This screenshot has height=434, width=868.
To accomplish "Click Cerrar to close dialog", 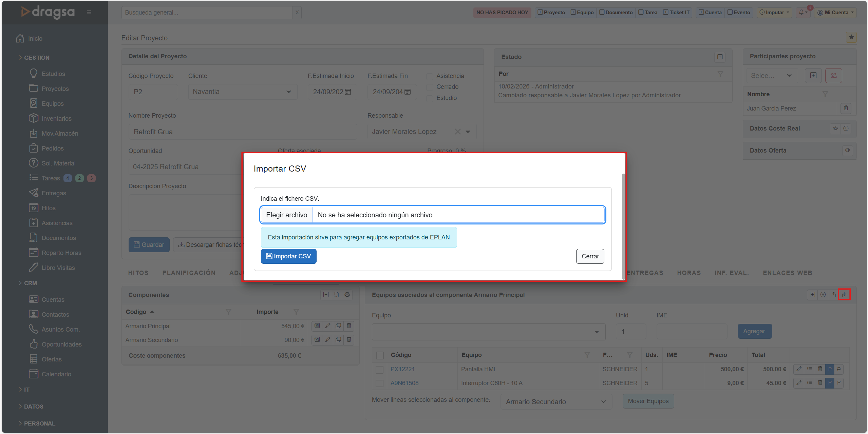I will coord(590,256).
